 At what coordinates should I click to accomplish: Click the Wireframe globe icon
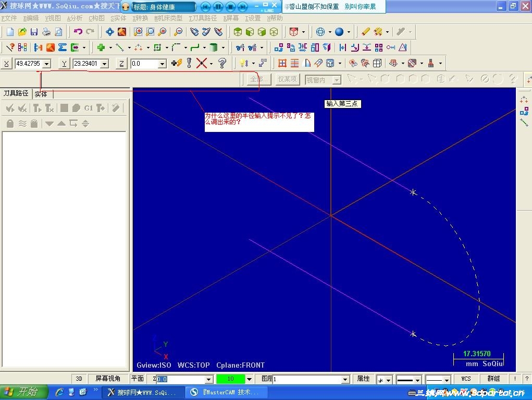pos(320,32)
